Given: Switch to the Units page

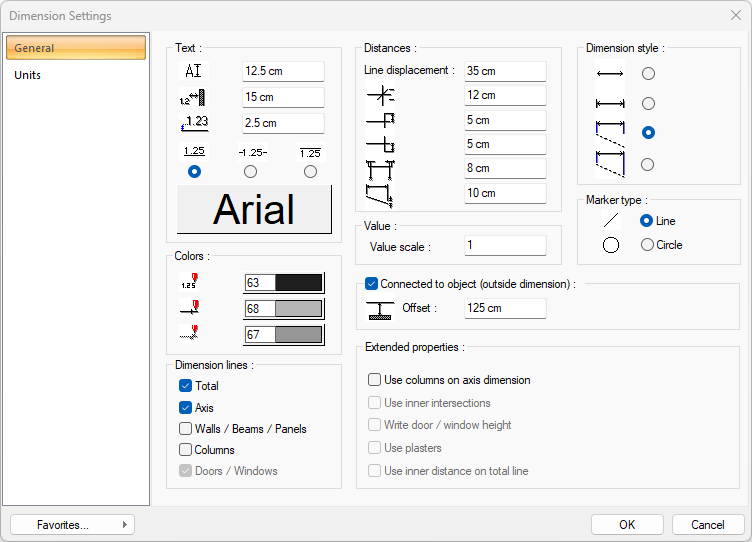Looking at the screenshot, I should [x=28, y=75].
